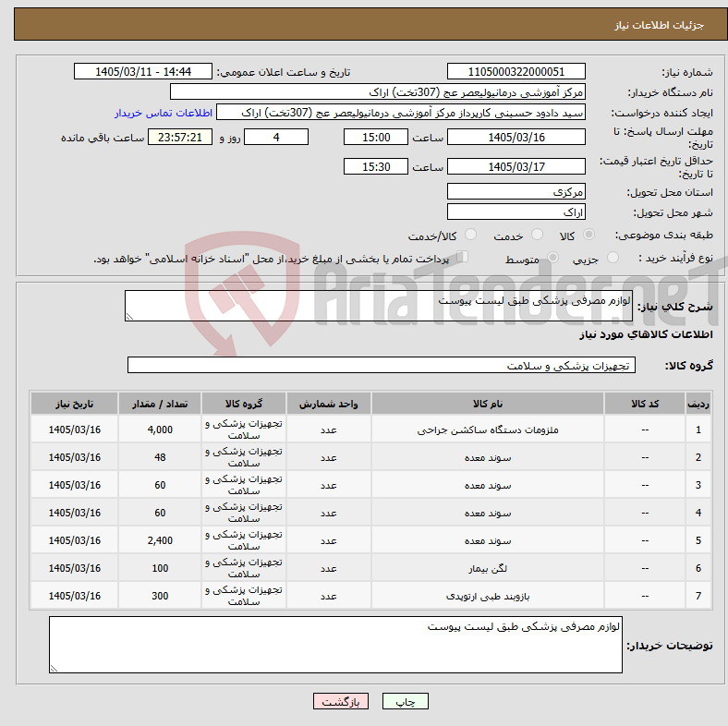This screenshot has width=728, height=726.
Task: Click item بازوبند طبی ارتوپدی
Action: 488,596
